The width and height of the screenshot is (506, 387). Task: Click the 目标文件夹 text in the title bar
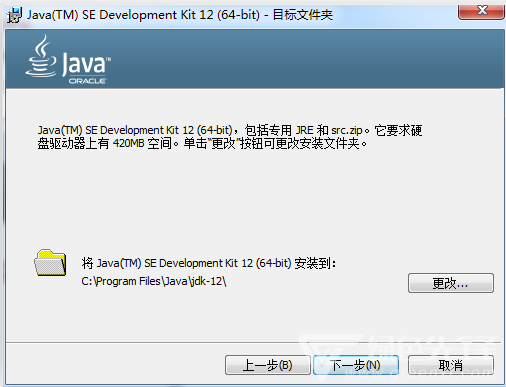[x=303, y=15]
